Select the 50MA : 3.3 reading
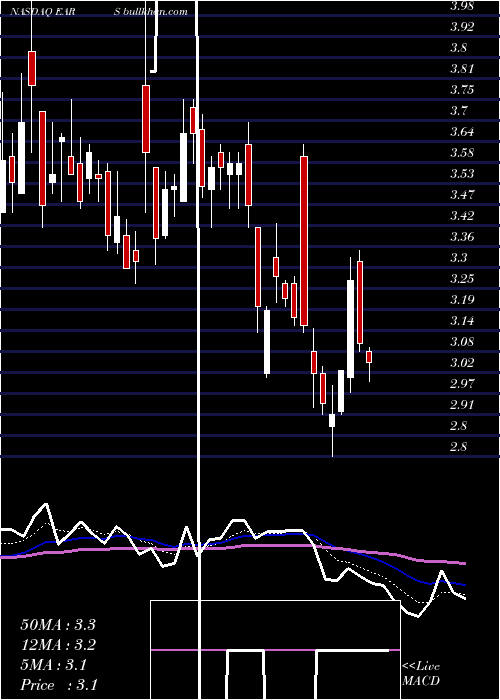 (x=58, y=625)
